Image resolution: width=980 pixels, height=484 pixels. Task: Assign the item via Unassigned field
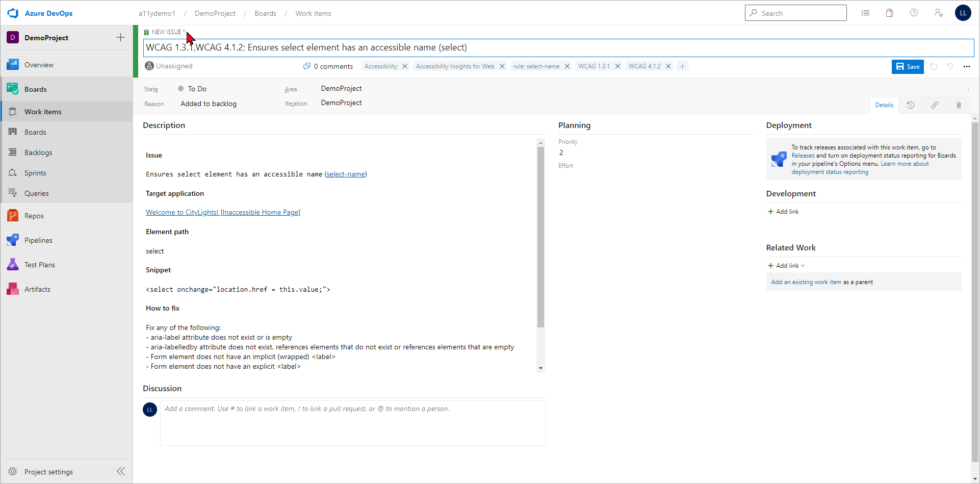tap(169, 66)
